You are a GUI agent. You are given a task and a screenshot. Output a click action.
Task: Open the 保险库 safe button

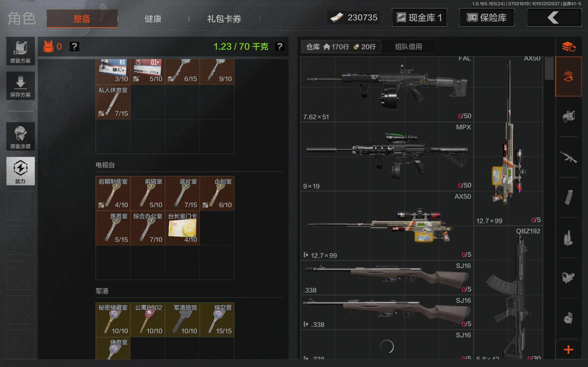click(487, 17)
